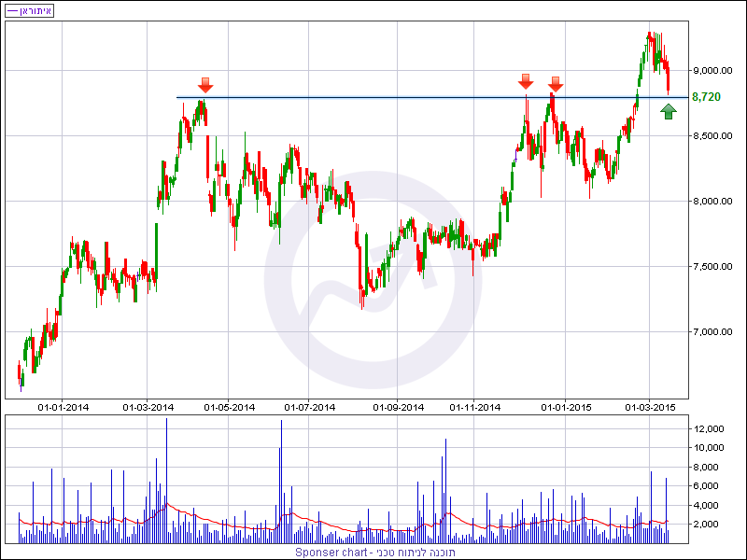Click the green up arrow marker
Screen dimensions: 747x560
click(669, 112)
